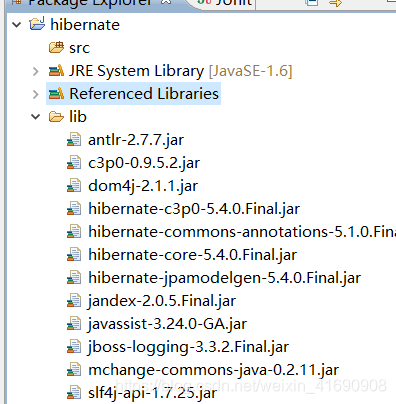This screenshot has width=396, height=404.
Task: Click the hibernate-core-5.4.0.Final.jar file icon
Action: pyautogui.click(x=74, y=255)
